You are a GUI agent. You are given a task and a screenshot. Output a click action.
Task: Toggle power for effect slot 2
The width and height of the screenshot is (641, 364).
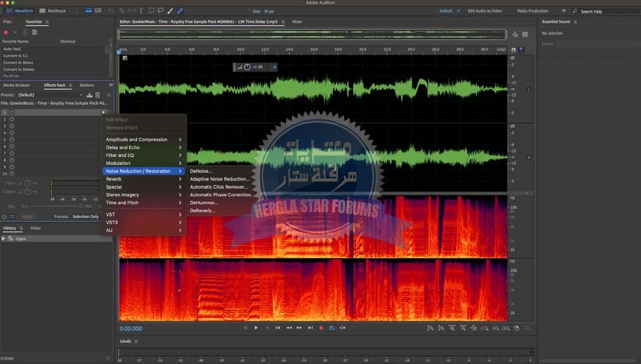[x=13, y=119]
